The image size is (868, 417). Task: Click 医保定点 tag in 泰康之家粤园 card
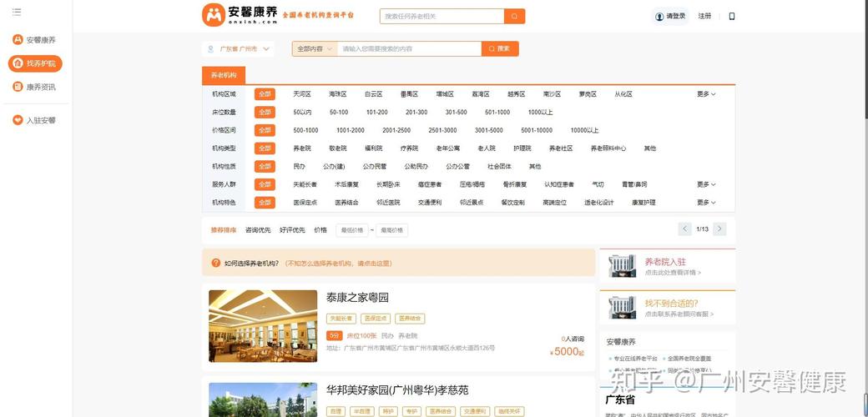point(376,319)
